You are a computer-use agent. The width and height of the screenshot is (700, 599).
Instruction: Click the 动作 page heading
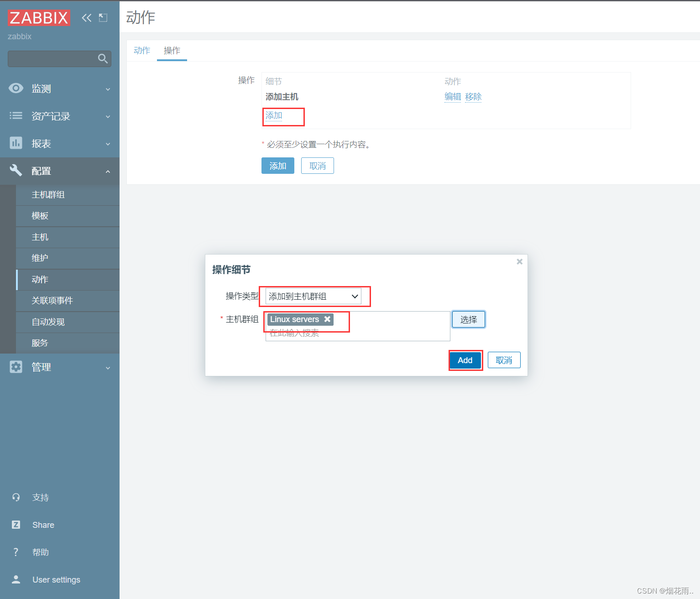[141, 17]
